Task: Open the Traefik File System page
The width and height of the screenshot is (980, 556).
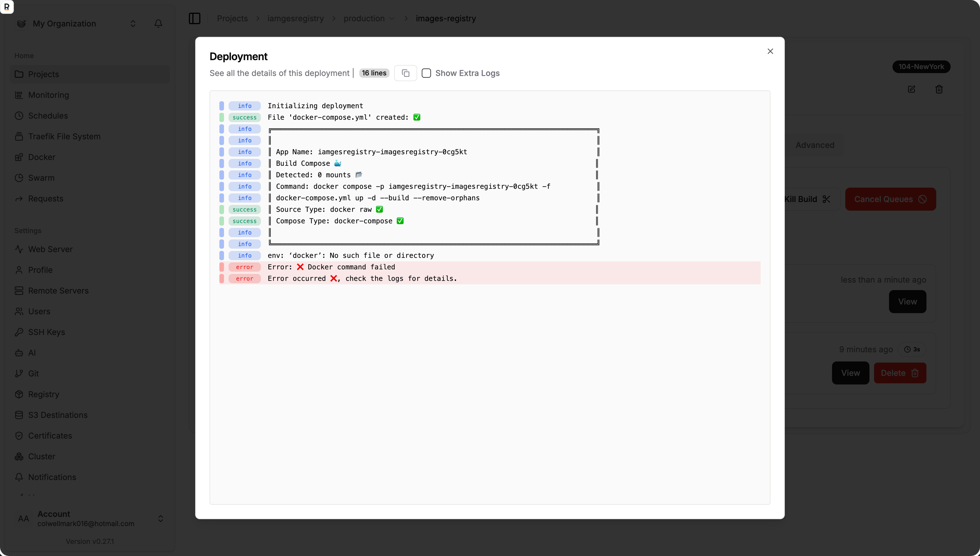Action: click(x=64, y=136)
